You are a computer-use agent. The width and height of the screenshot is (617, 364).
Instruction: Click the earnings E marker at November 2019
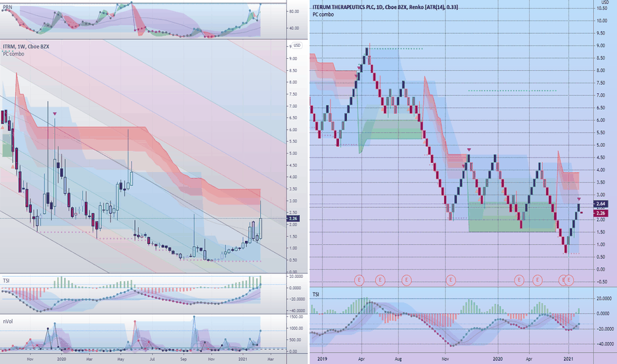(451, 280)
